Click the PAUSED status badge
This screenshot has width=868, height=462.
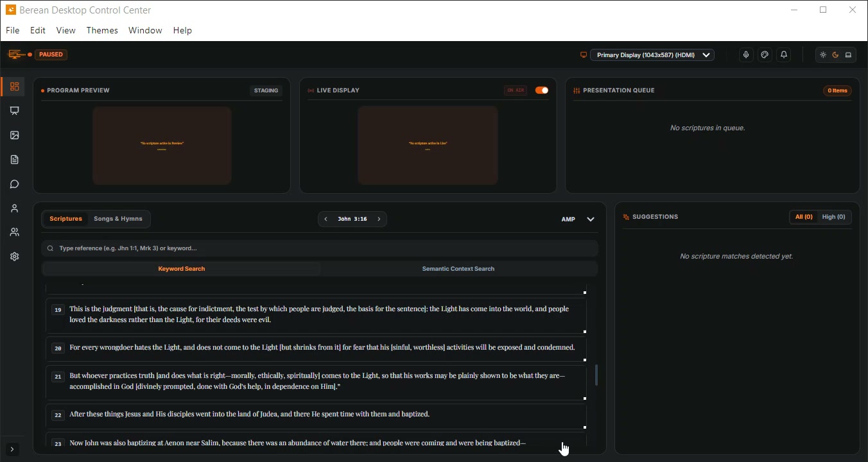pos(51,55)
